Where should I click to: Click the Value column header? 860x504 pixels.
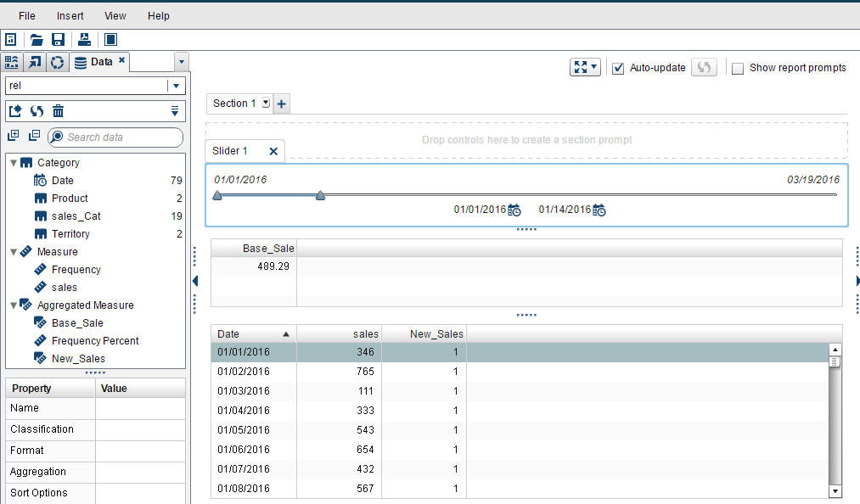[140, 389]
